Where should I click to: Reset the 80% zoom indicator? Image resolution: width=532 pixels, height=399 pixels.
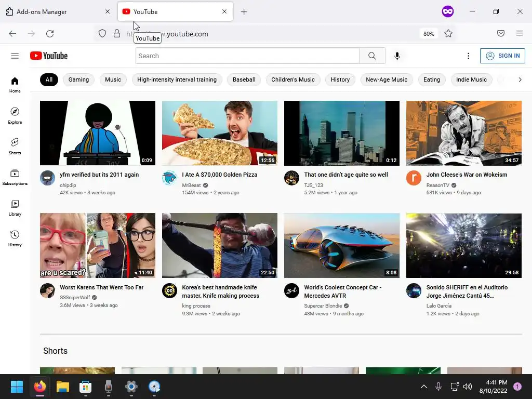[429, 34]
